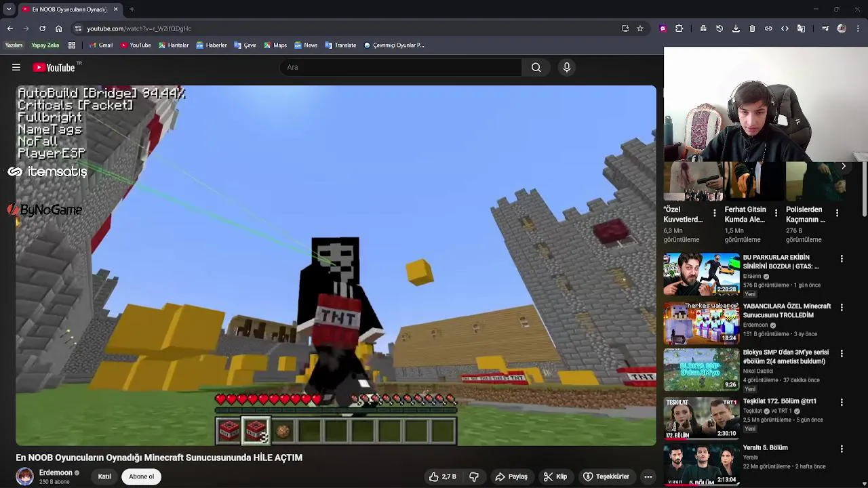This screenshot has width=868, height=488.
Task: Open the Erdemoon channel name link
Action: coord(56,472)
